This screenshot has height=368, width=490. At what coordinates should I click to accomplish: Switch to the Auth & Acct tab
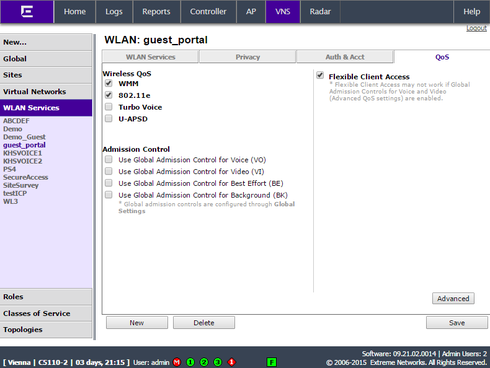click(345, 57)
